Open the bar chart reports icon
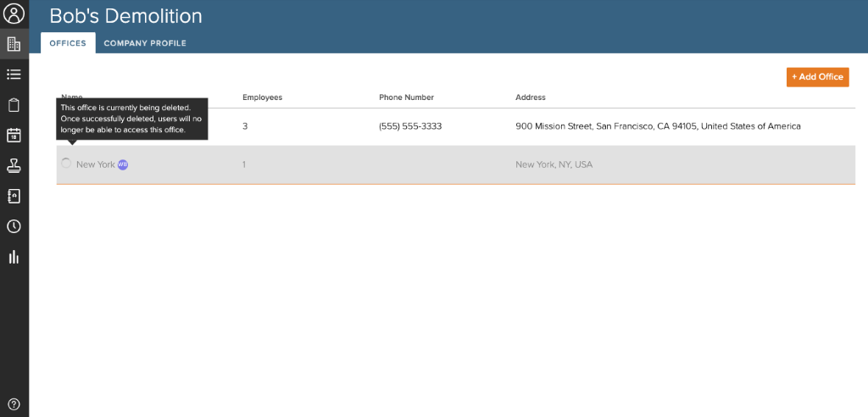The width and height of the screenshot is (868, 417). click(x=14, y=257)
